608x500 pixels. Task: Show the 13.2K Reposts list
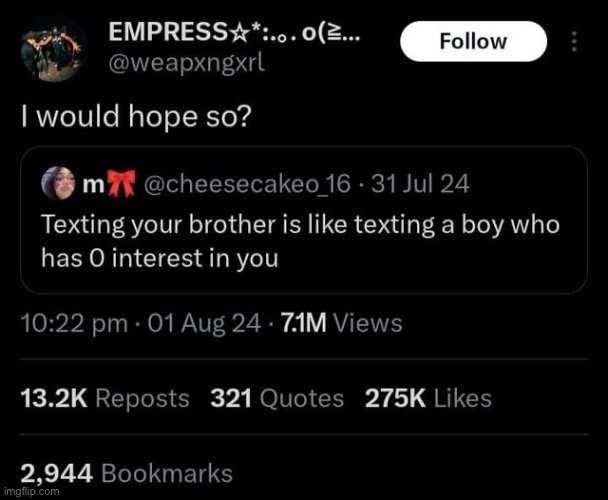click(105, 398)
